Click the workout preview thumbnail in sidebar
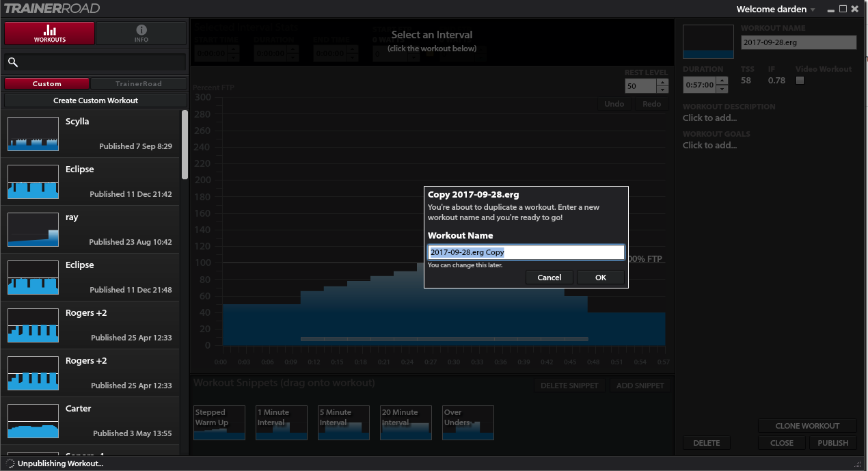Screen dimensions: 868x471 click(708, 42)
